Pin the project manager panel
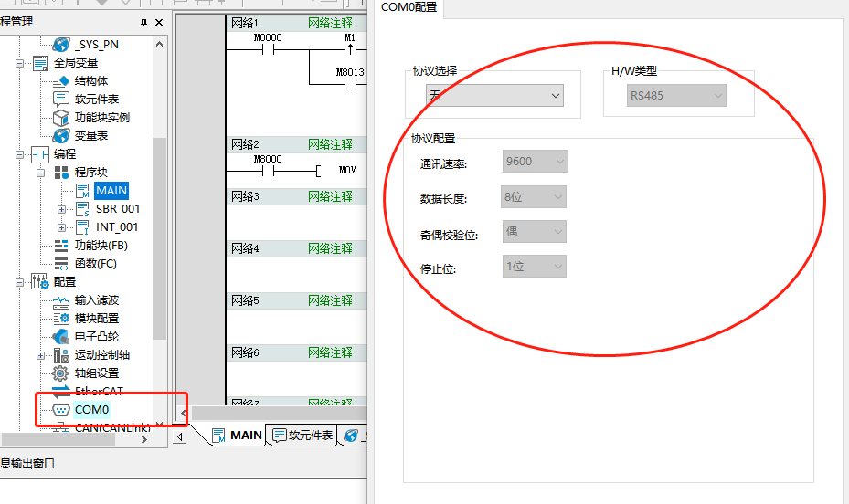This screenshot has height=504, width=849. click(143, 22)
